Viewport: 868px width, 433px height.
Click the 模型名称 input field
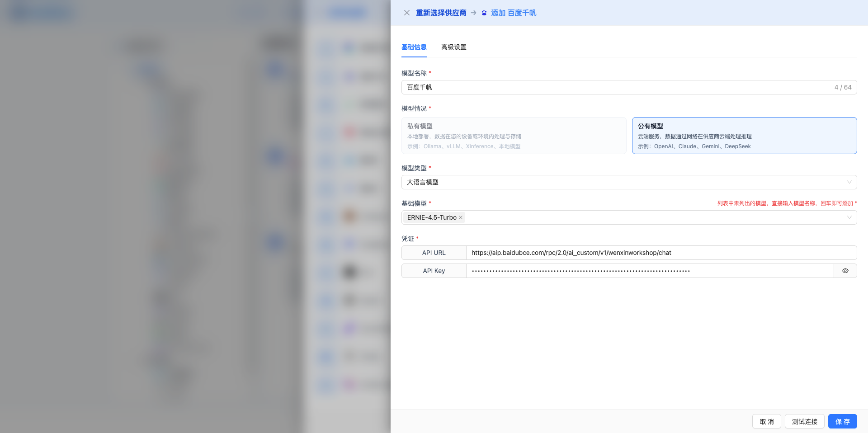(615, 87)
